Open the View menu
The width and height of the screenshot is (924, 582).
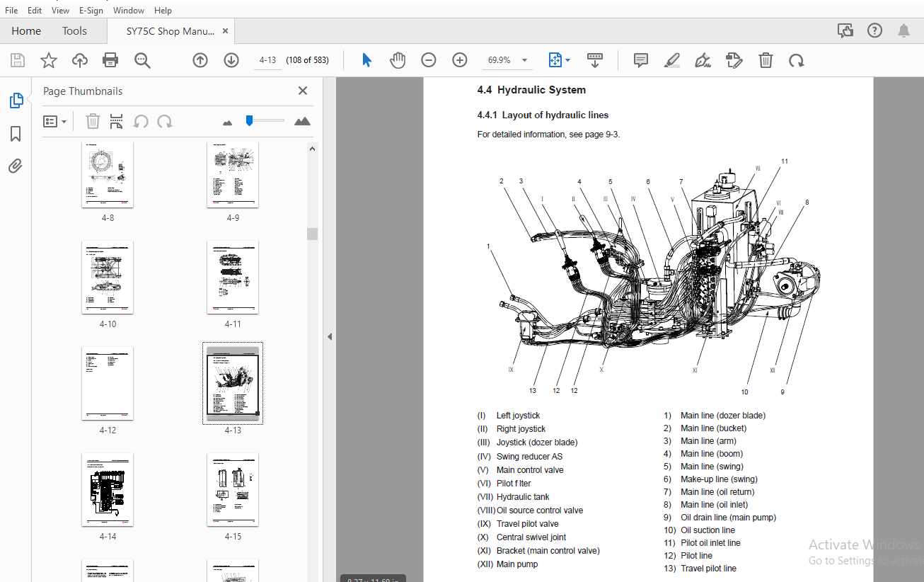[61, 11]
